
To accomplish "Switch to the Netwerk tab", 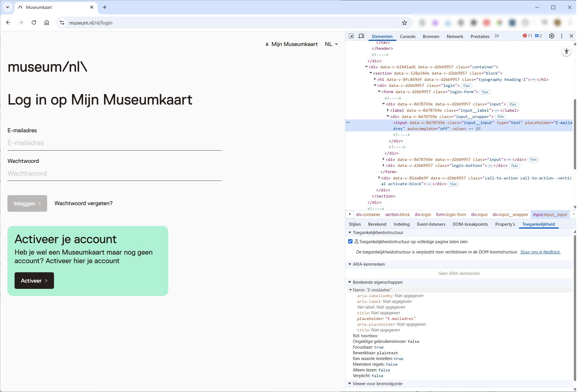I will click(455, 36).
